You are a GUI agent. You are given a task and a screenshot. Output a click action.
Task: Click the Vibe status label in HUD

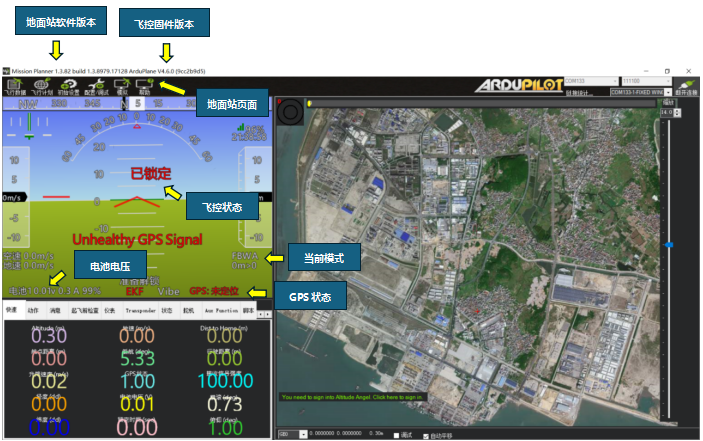click(169, 292)
